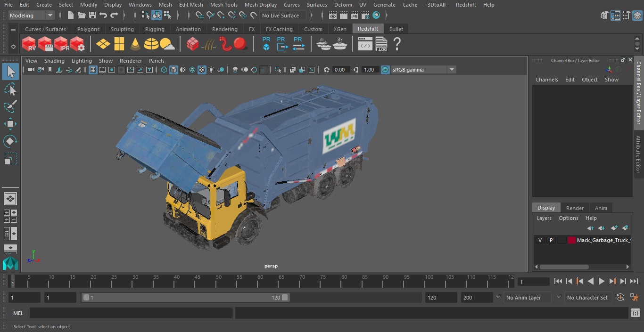644x332 pixels.
Task: Click the Layer Editor horizontal scrollbar
Action: [x=564, y=267]
